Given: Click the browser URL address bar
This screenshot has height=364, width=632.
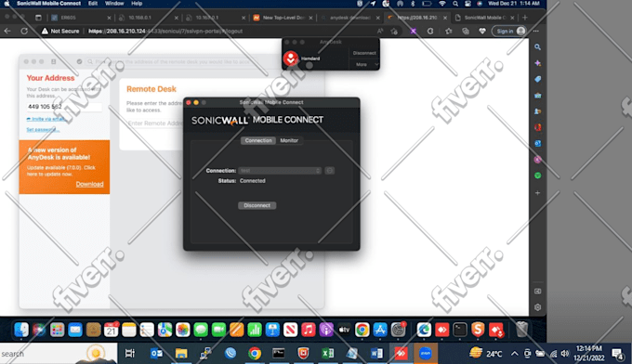Looking at the screenshot, I should (x=226, y=31).
